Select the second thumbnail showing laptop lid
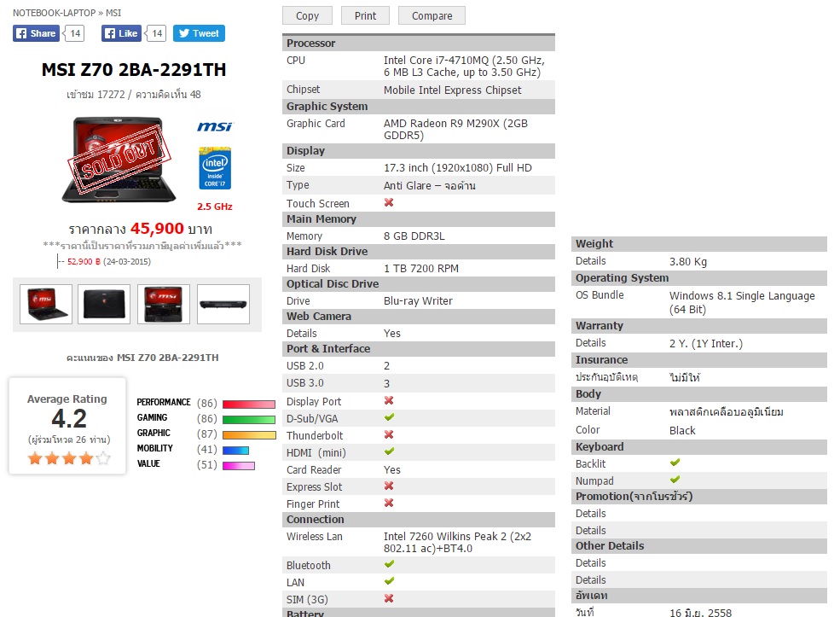The image size is (840, 617). [104, 304]
